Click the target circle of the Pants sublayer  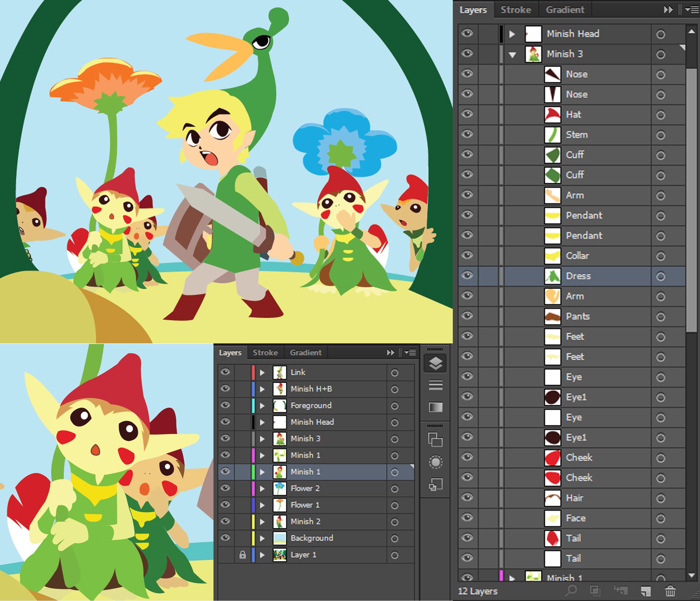(661, 317)
